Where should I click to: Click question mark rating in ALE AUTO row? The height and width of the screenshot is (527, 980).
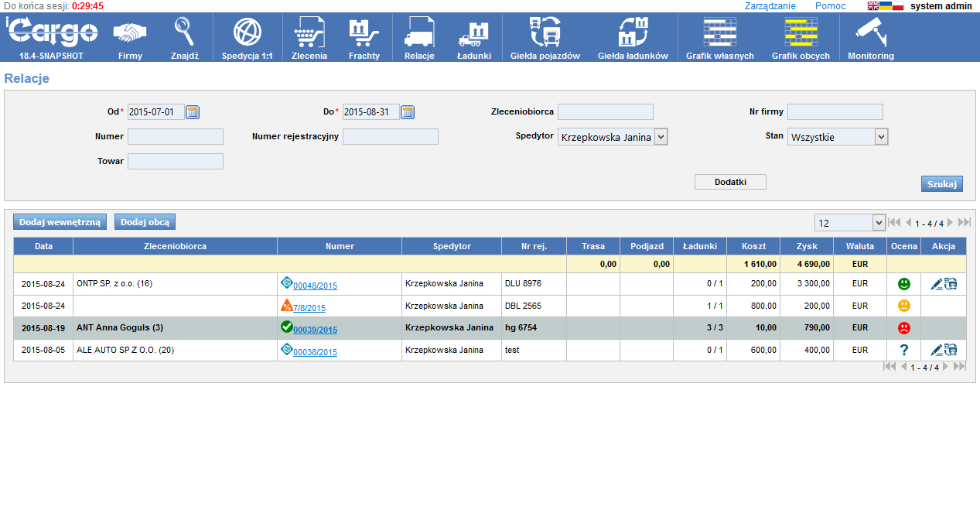(903, 350)
